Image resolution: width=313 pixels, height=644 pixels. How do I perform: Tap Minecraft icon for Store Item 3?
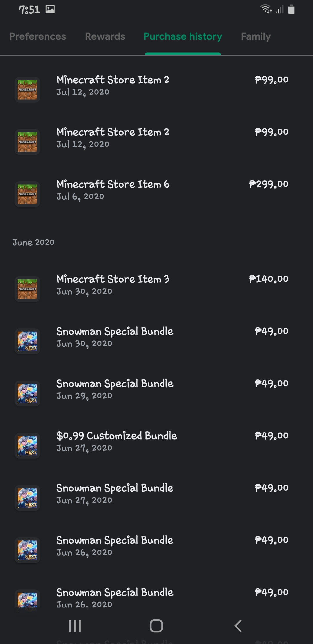(27, 289)
